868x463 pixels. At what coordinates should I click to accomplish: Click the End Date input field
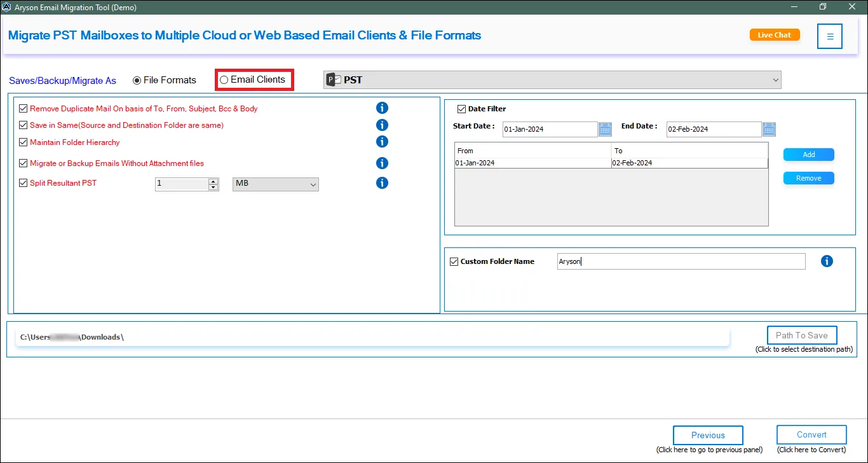click(714, 129)
